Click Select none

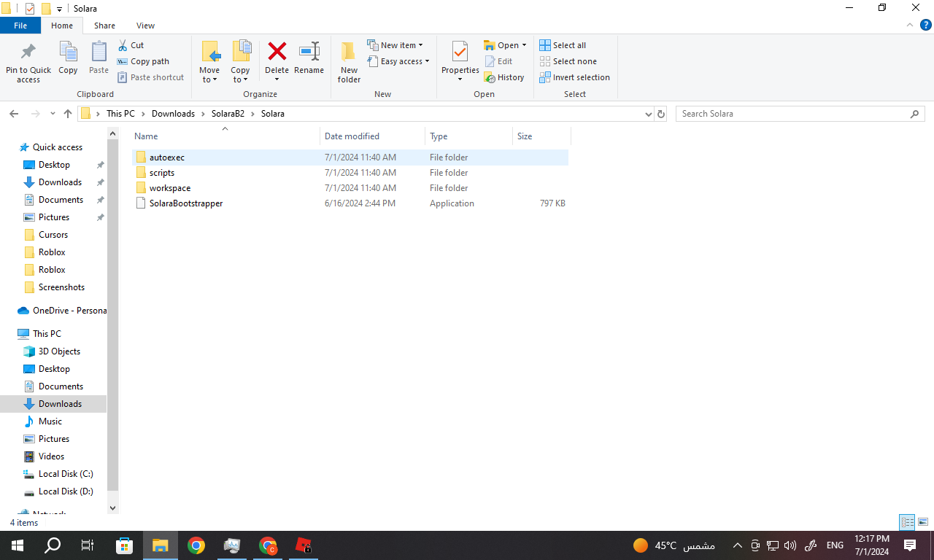pos(568,61)
